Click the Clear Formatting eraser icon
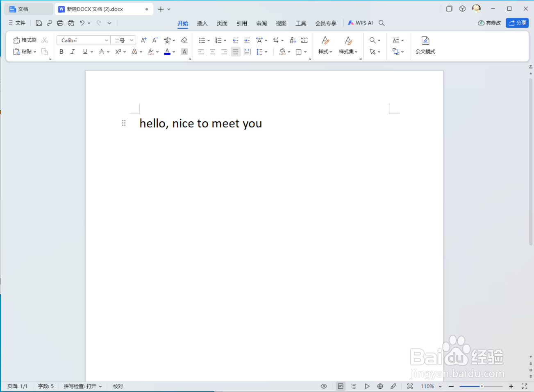Image resolution: width=534 pixels, height=392 pixels. point(184,40)
